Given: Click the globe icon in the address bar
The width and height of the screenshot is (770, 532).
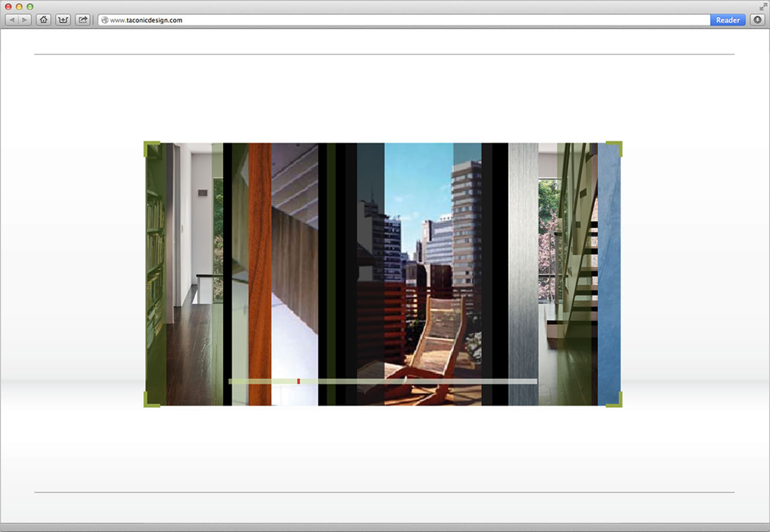Looking at the screenshot, I should click(x=104, y=20).
